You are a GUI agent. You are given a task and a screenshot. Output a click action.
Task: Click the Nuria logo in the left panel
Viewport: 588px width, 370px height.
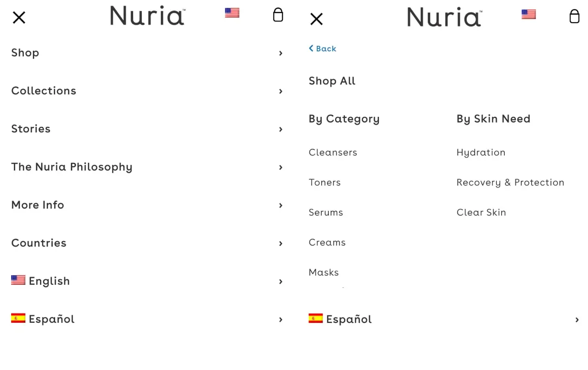click(x=148, y=15)
